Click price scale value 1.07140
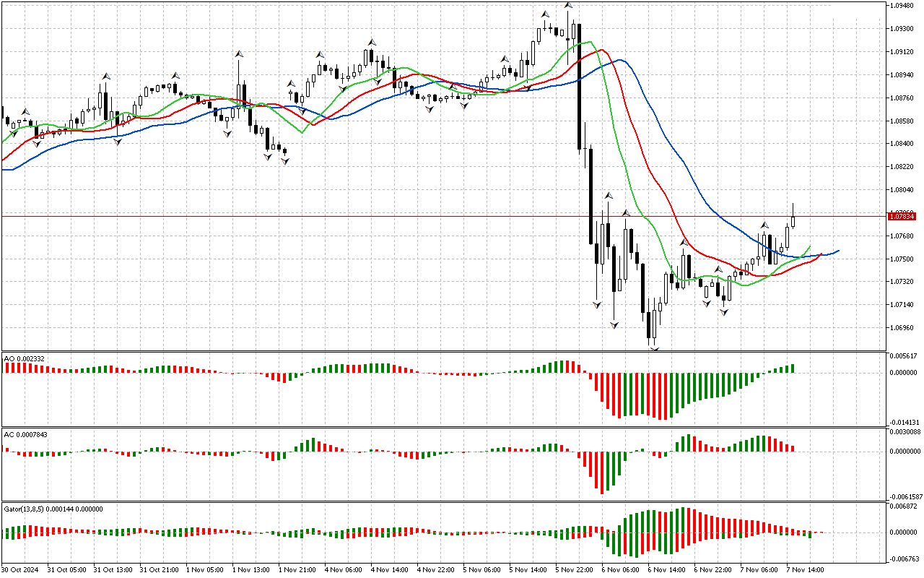Image resolution: width=924 pixels, height=578 pixels. (x=902, y=305)
